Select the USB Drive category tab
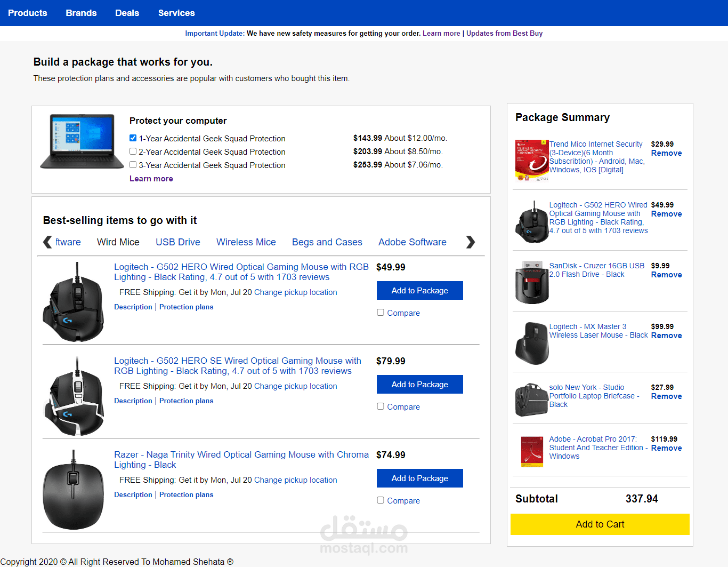Viewport: 728px width, 567px height. point(178,242)
